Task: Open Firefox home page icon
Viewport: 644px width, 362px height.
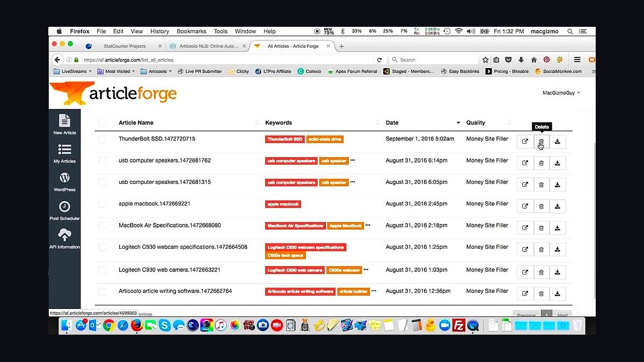Action: pos(533,60)
